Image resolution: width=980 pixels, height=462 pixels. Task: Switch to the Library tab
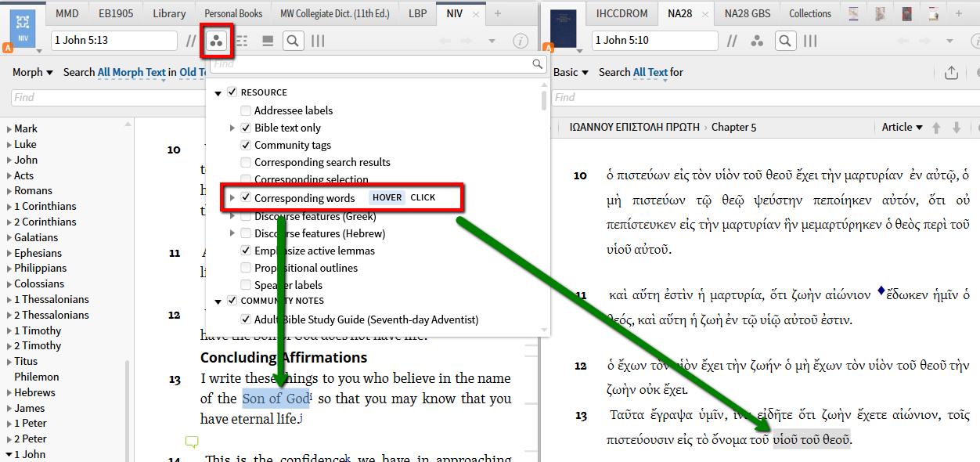[x=169, y=13]
